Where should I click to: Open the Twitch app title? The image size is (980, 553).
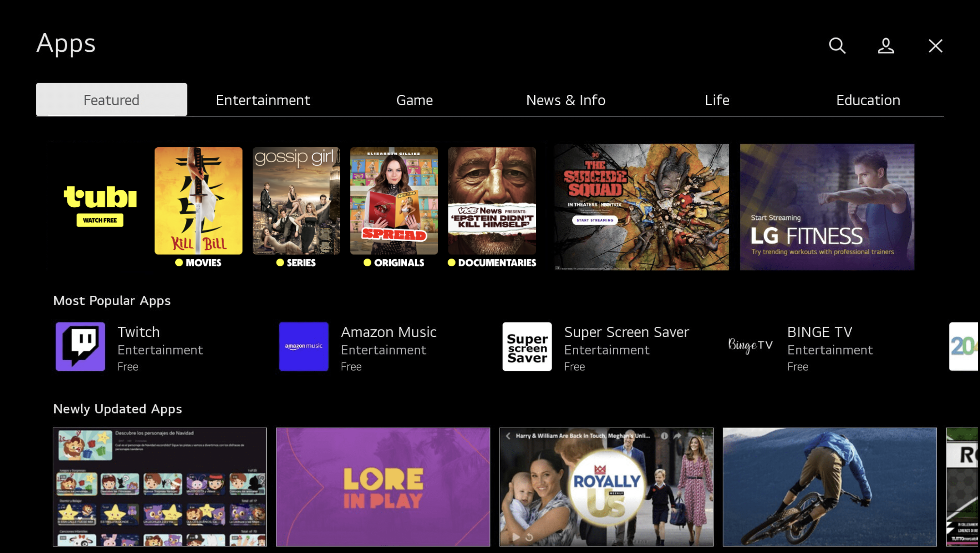[x=138, y=332]
